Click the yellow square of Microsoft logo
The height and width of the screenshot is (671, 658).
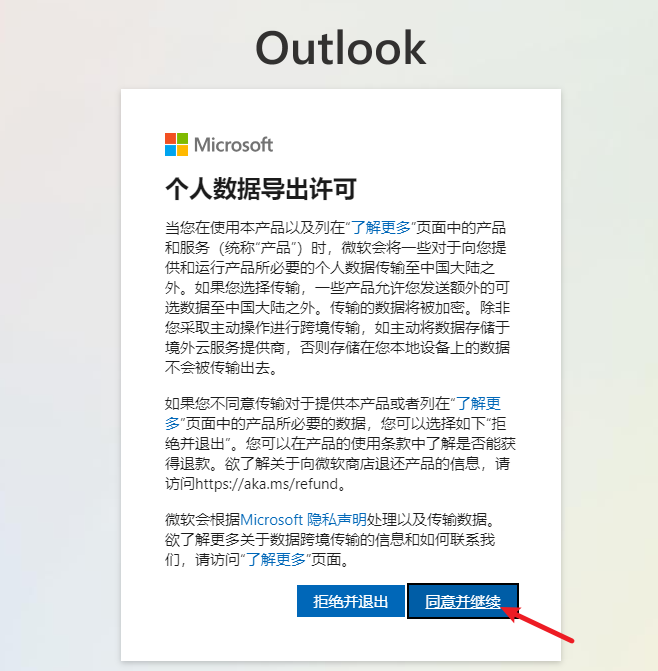pyautogui.click(x=182, y=150)
